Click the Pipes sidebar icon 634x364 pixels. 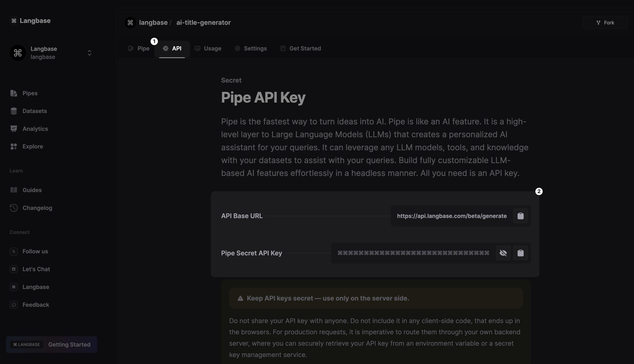point(14,93)
